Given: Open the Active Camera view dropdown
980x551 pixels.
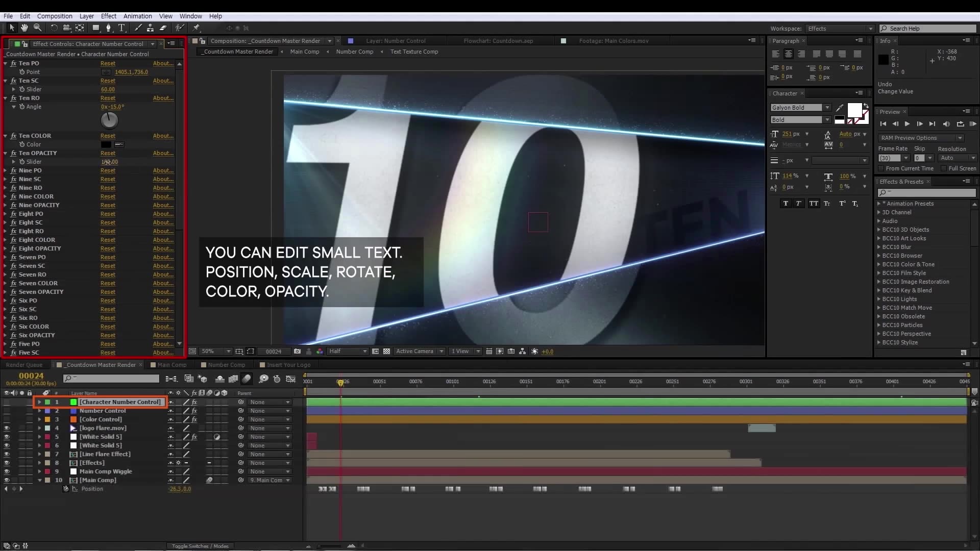Looking at the screenshot, I should [420, 351].
